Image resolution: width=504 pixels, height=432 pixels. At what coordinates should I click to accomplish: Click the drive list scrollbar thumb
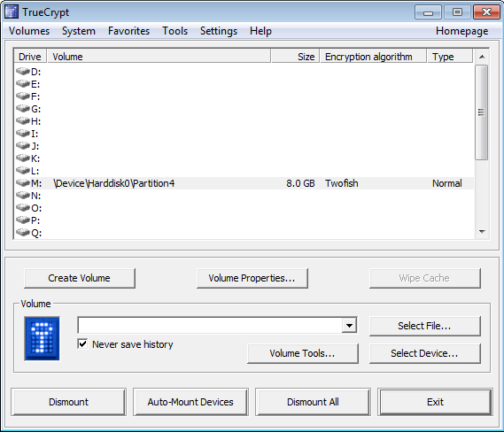click(482, 112)
